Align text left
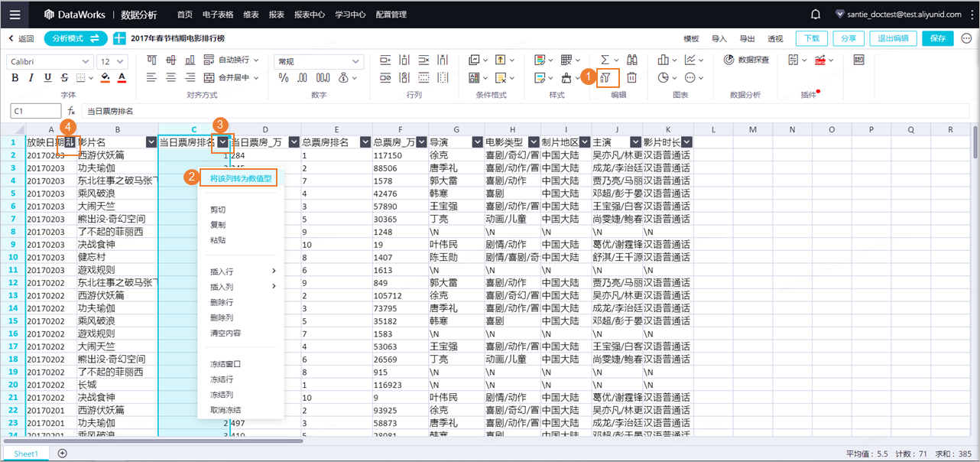Image resolution: width=980 pixels, height=462 pixels. 151,78
